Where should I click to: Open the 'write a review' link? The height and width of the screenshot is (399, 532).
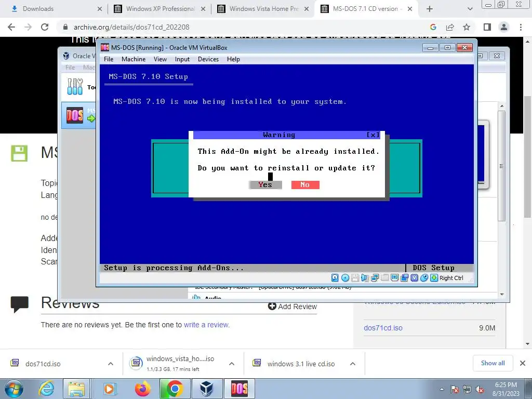206,325
